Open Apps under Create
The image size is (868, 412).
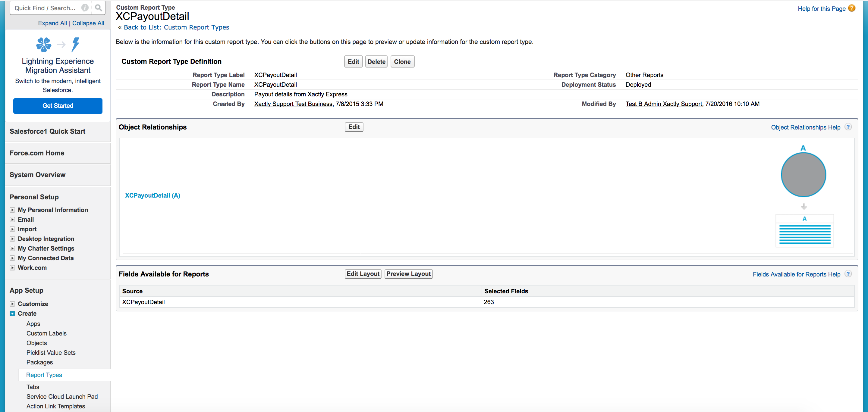point(33,323)
